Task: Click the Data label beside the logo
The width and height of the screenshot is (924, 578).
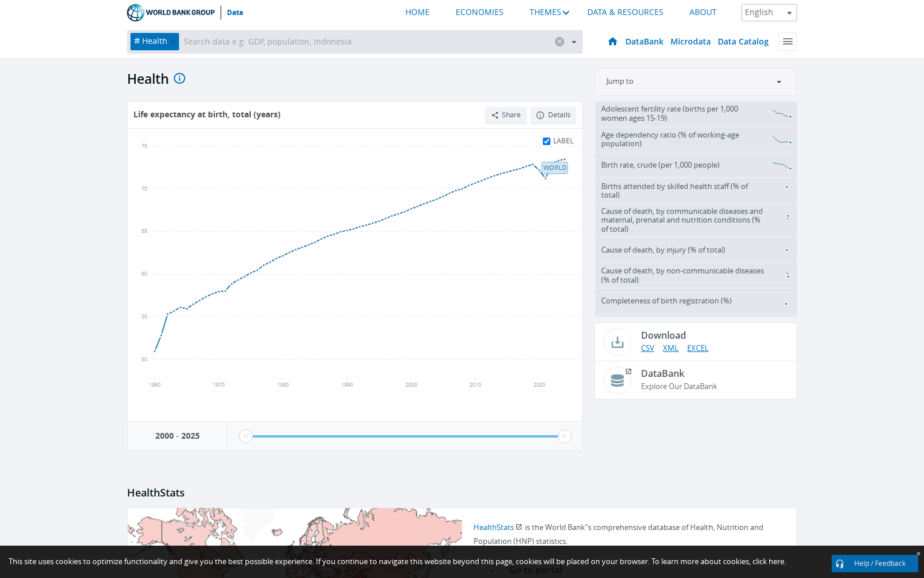Action: (x=235, y=13)
